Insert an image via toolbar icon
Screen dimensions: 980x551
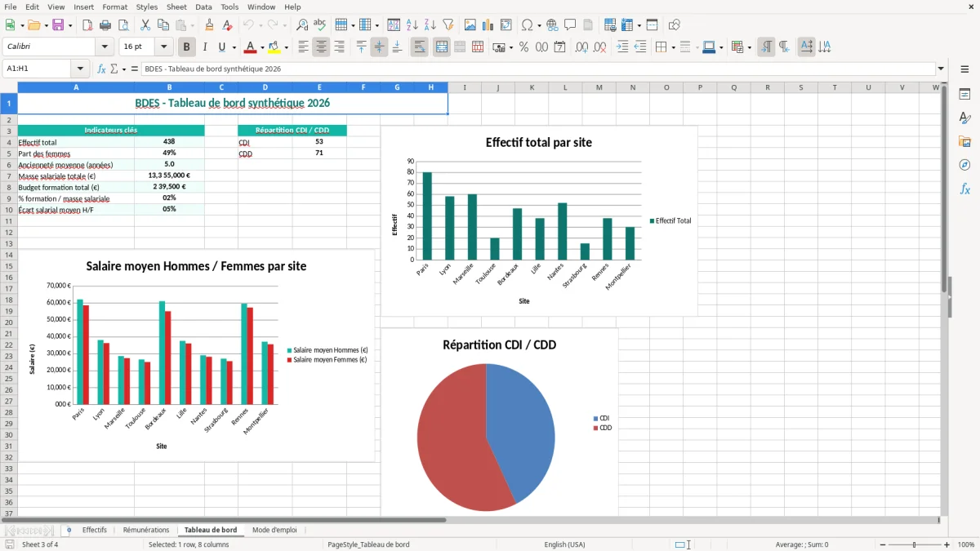point(470,25)
